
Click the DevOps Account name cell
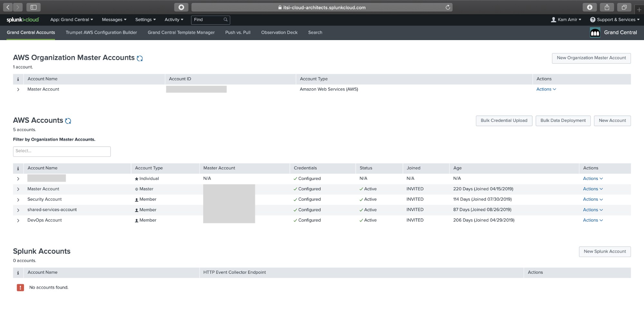point(44,220)
